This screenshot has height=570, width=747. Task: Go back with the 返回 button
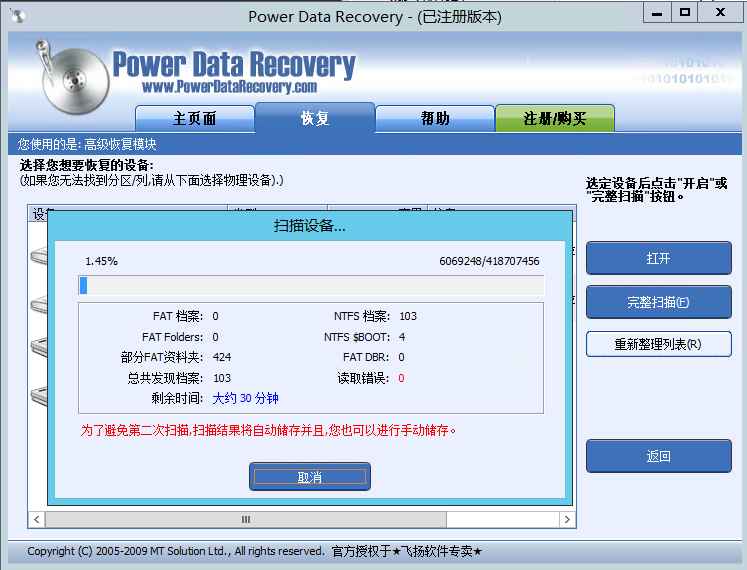(658, 456)
